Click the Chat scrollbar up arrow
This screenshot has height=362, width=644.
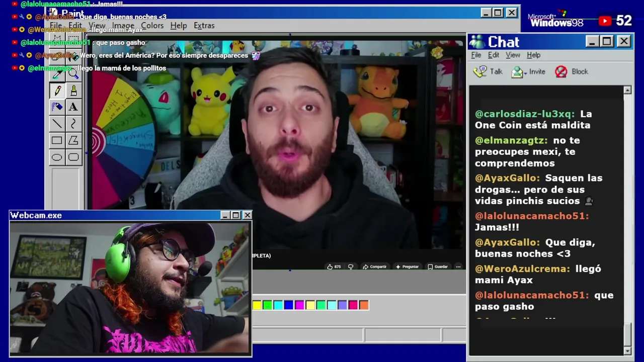click(x=627, y=90)
